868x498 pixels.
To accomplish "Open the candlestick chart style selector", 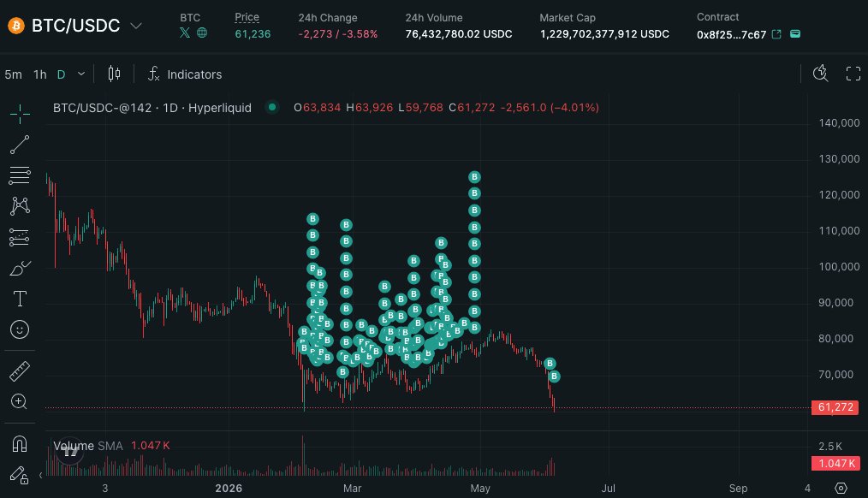I will coord(114,74).
